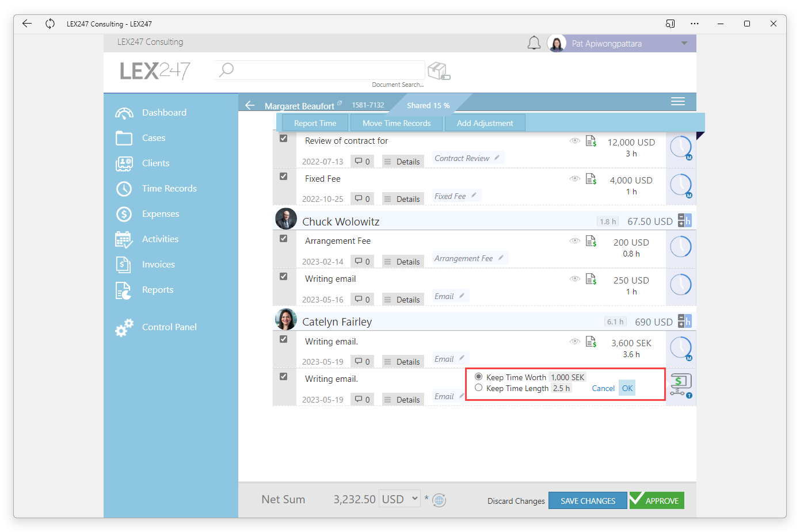Click Pat Apiwongpattara's profile avatar
Viewport: 800px width, 532px height.
coord(557,43)
